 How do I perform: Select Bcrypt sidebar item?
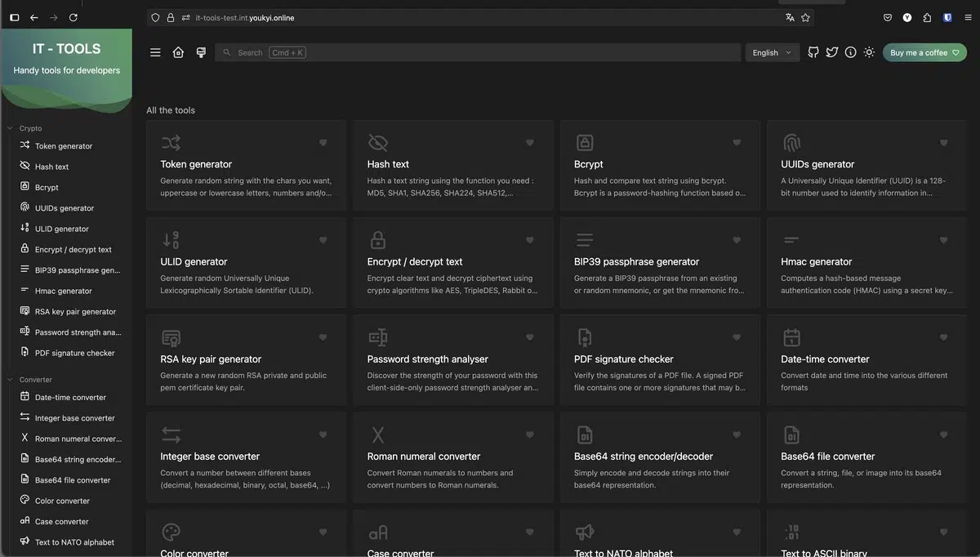pyautogui.click(x=47, y=188)
